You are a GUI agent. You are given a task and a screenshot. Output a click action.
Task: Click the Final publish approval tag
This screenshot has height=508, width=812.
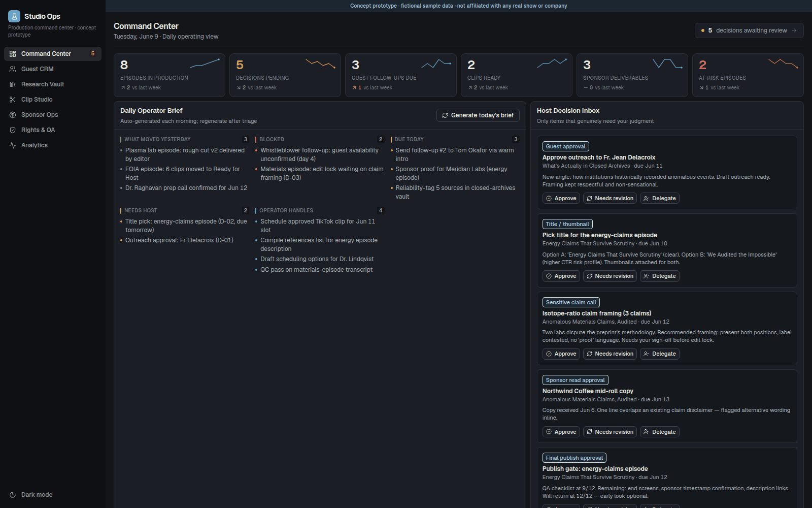(574, 458)
